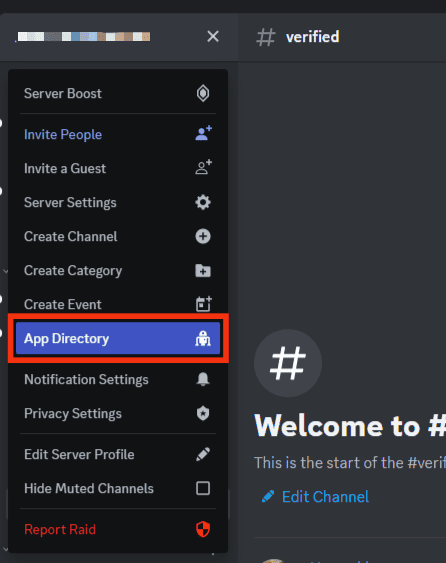This screenshot has height=563, width=446.
Task: Click the Server Settings gear icon
Action: click(203, 203)
